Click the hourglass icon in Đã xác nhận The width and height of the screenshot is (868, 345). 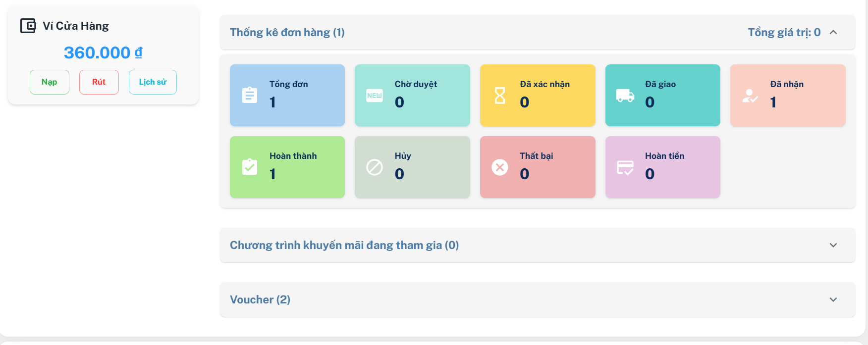(500, 96)
